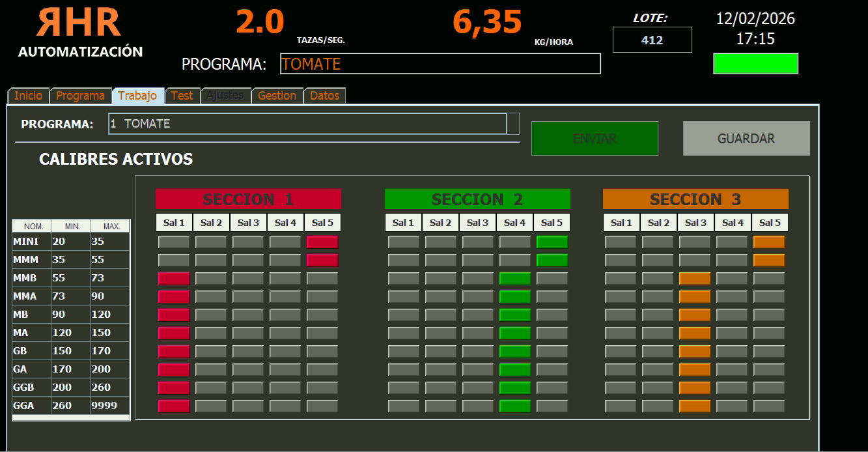Click the red SECCION 1 header
Viewport: 868px width, 452px height.
tap(248, 199)
